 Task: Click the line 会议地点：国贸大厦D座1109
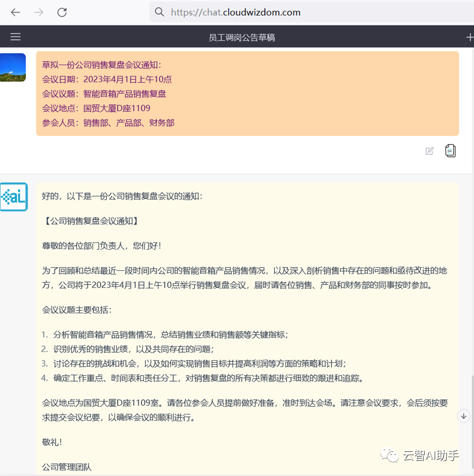pyautogui.click(x=96, y=109)
